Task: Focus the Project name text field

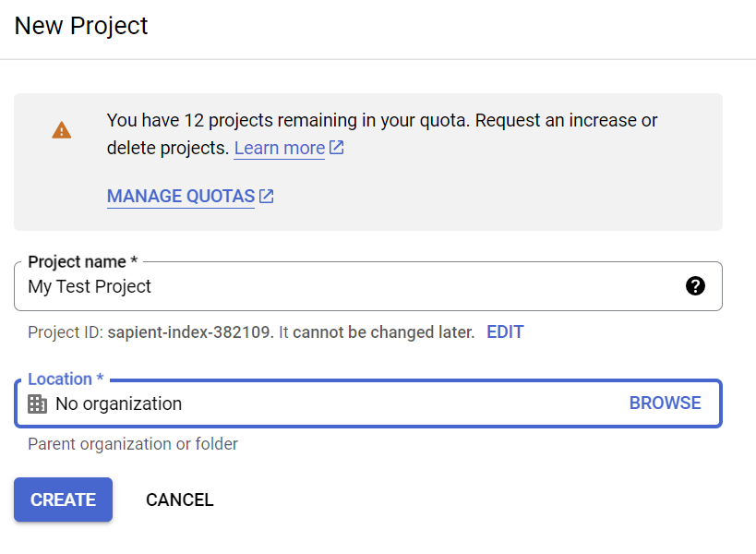Action: [x=351, y=286]
